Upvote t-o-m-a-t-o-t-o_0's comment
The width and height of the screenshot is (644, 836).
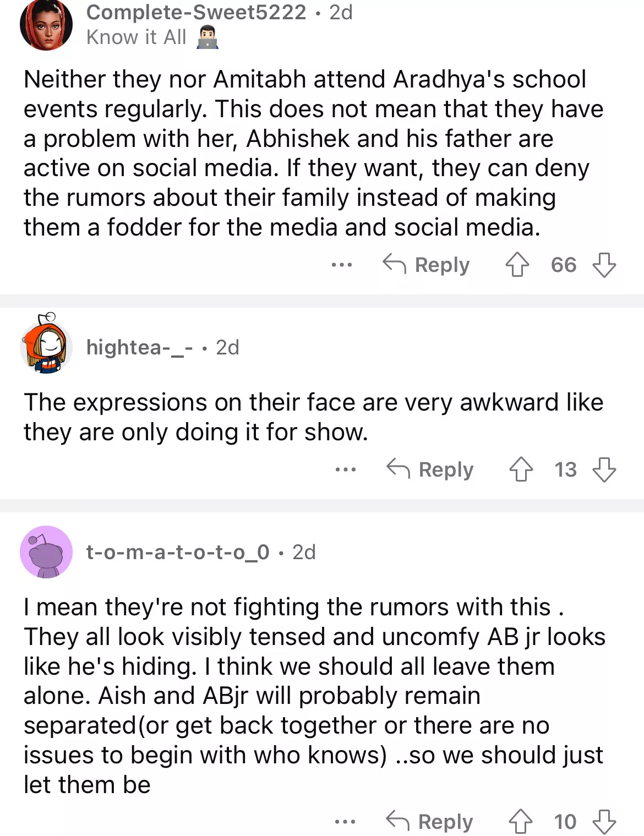(x=520, y=822)
